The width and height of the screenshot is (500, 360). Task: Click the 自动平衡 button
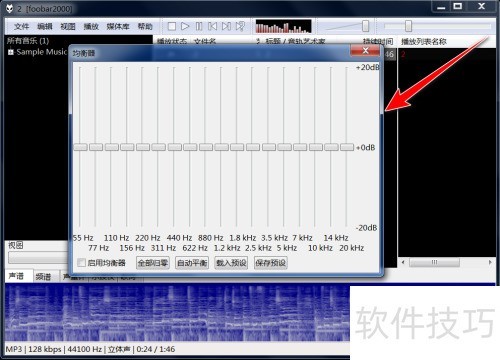192,263
